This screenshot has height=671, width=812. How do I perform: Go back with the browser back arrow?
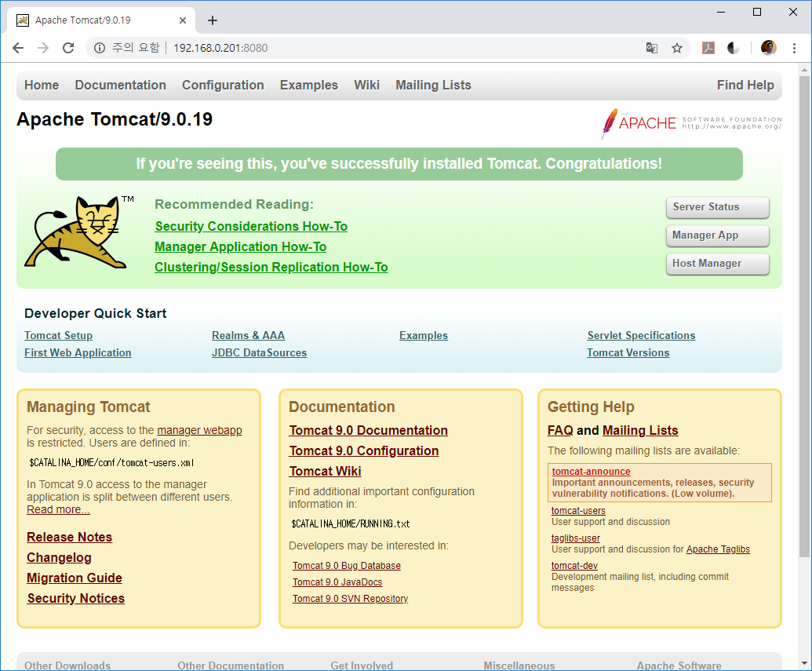point(18,48)
